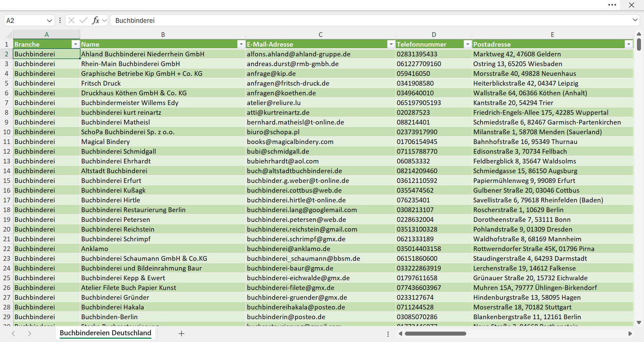
Task: Select cell Buchbinderei Matheisl
Action: [x=163, y=122]
